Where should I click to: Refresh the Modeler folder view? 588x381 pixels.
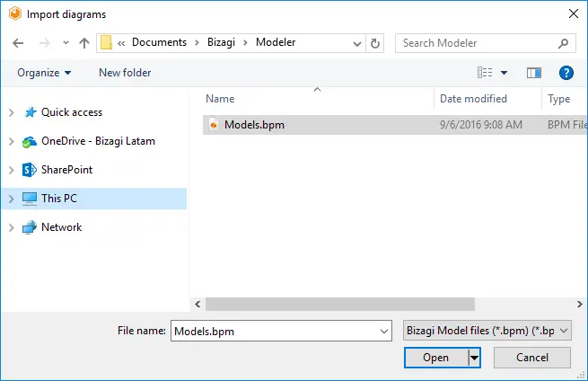(374, 43)
